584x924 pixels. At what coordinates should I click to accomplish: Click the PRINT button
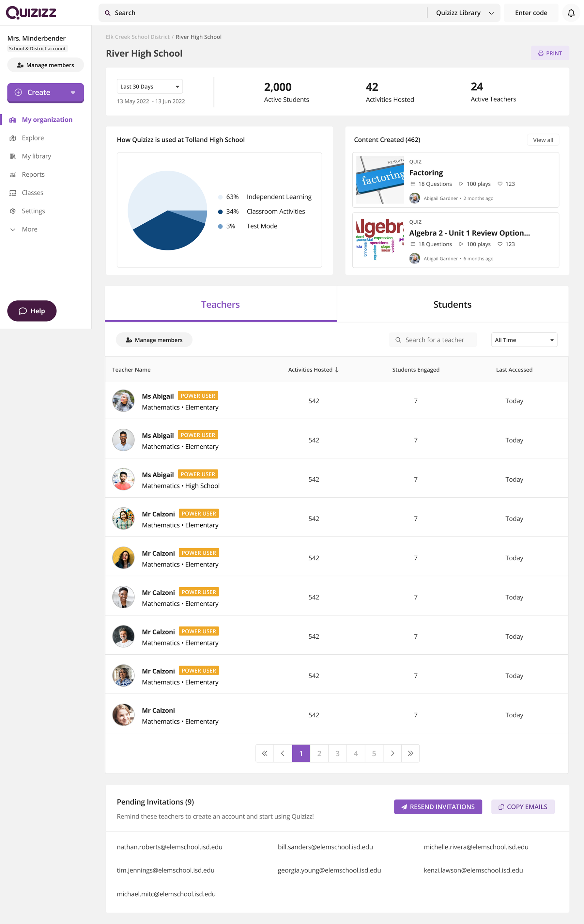tap(549, 53)
